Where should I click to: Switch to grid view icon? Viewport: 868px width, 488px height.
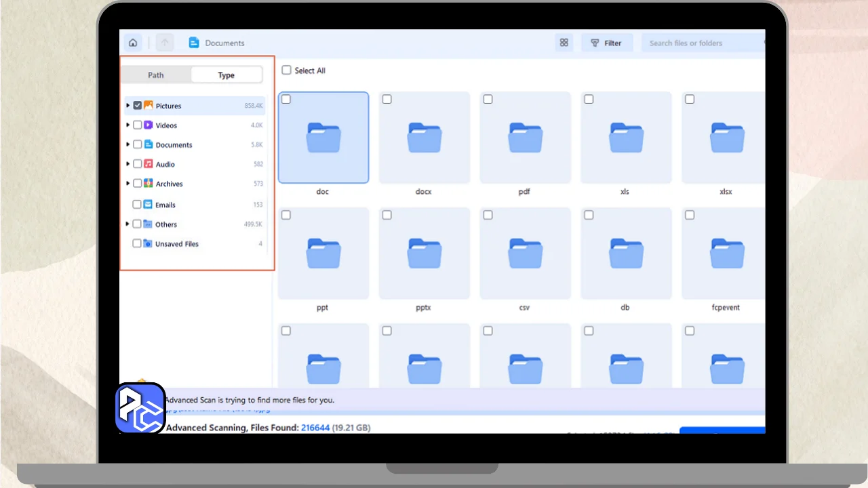pos(564,43)
